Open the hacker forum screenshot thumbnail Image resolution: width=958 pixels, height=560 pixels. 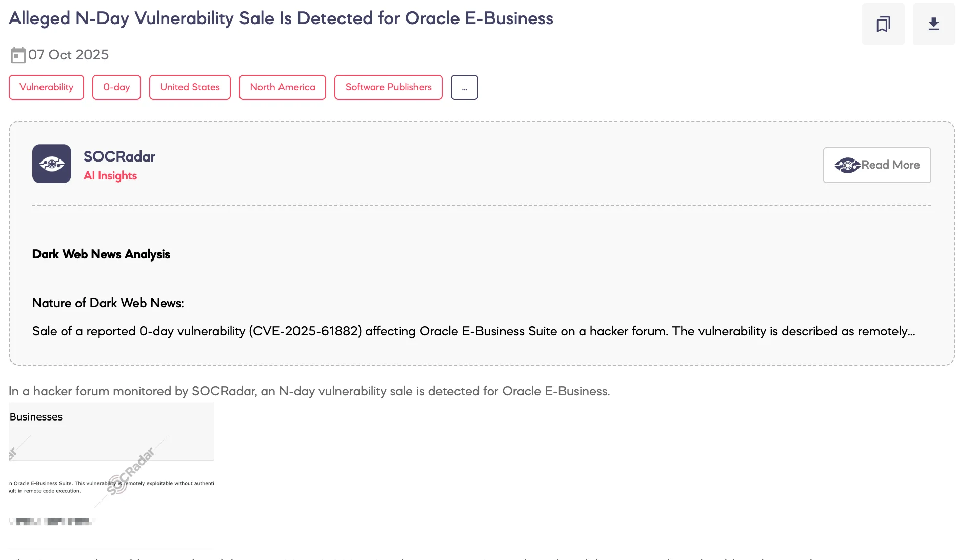click(x=111, y=462)
